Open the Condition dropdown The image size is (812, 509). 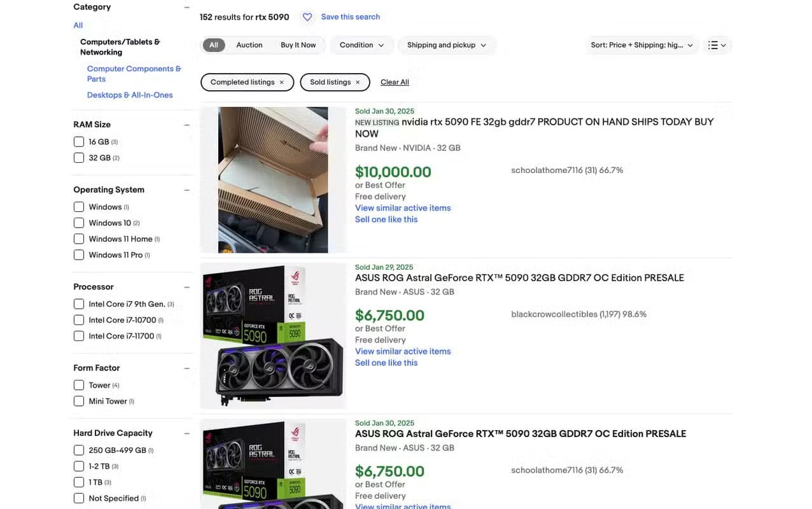(361, 45)
